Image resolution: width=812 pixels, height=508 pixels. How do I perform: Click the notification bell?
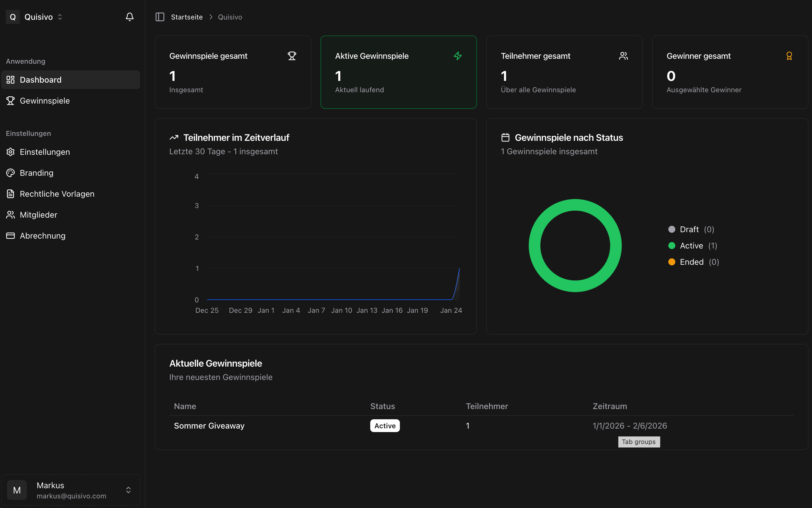coord(130,17)
